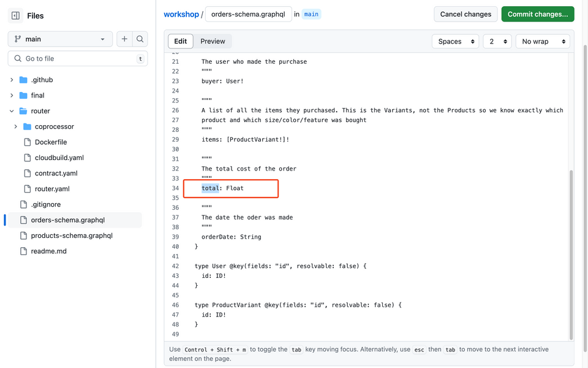588x368 pixels.
Task: Click Cancel changes button
Action: [x=466, y=14]
